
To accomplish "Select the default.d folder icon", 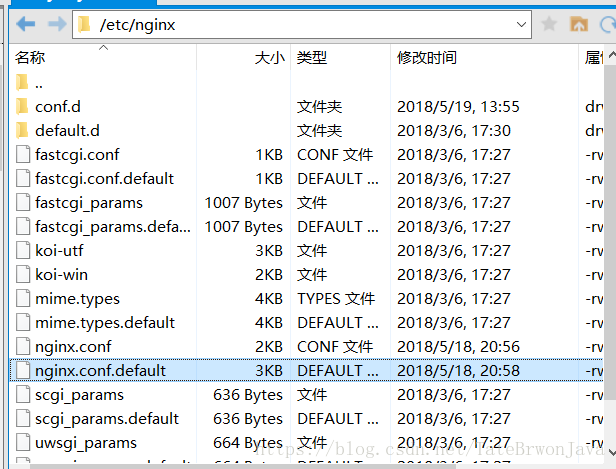I will (22, 130).
